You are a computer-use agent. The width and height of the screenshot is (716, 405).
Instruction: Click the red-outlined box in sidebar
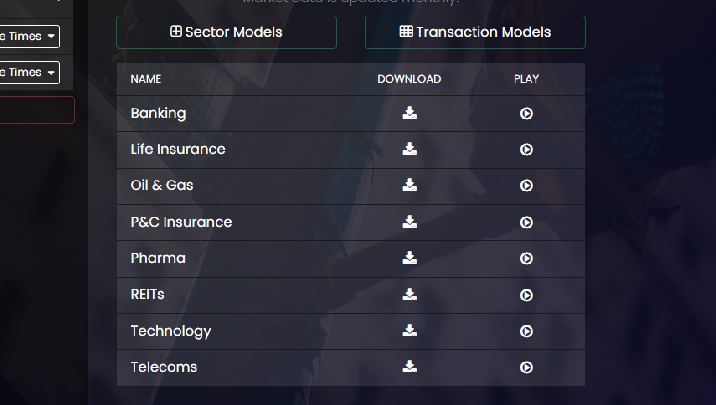tap(36, 109)
